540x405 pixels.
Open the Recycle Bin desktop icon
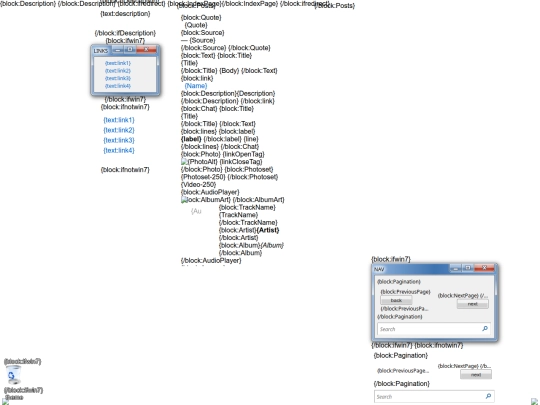click(x=14, y=375)
